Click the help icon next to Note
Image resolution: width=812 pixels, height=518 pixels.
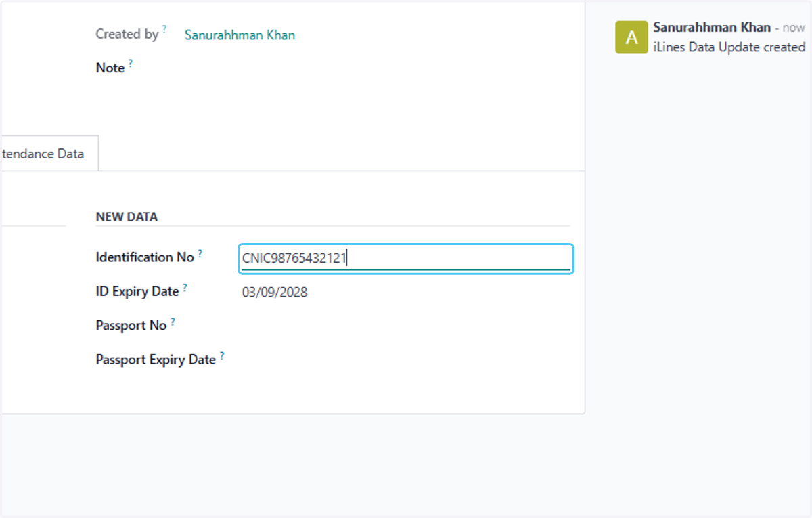point(131,64)
